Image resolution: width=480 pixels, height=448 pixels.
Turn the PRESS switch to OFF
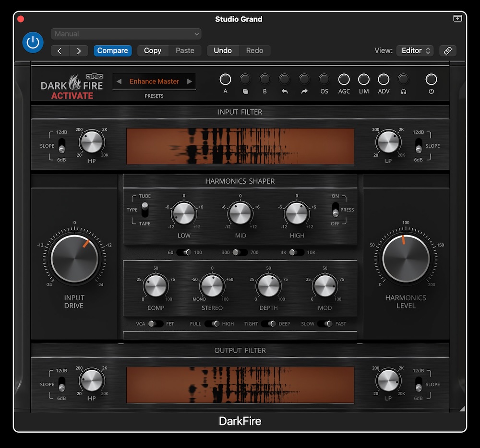click(x=336, y=214)
